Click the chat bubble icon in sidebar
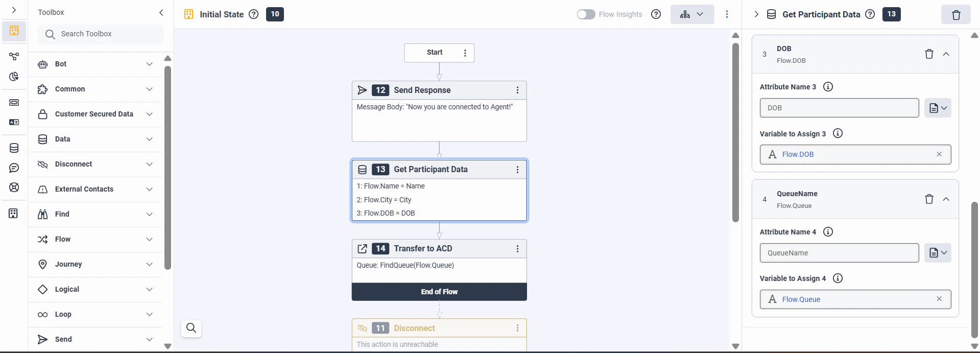Screen dimensions: 980x353 pos(14,168)
